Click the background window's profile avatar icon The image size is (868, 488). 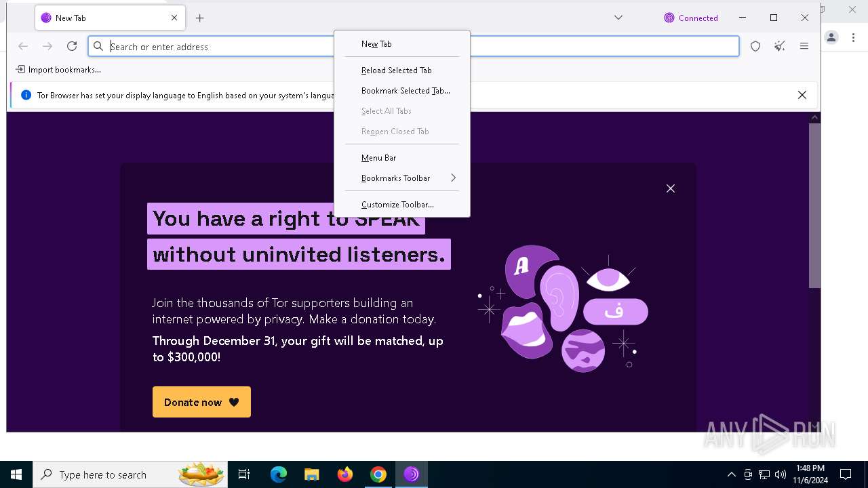(831, 37)
